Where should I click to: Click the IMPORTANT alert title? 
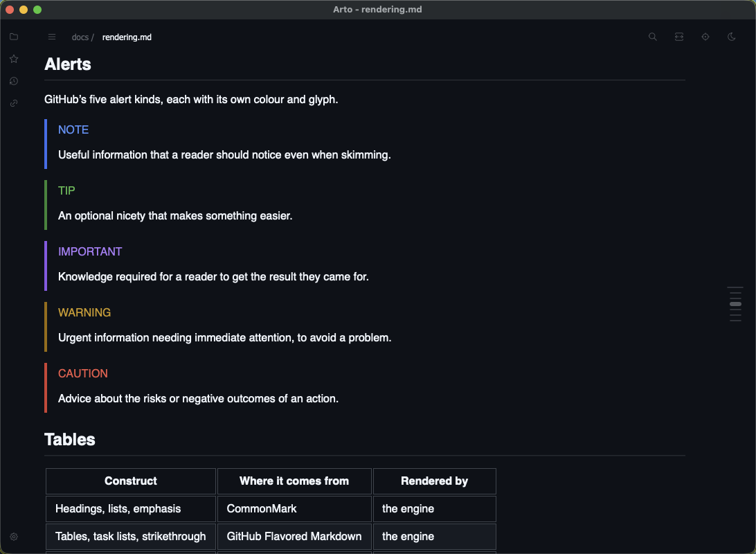point(90,251)
